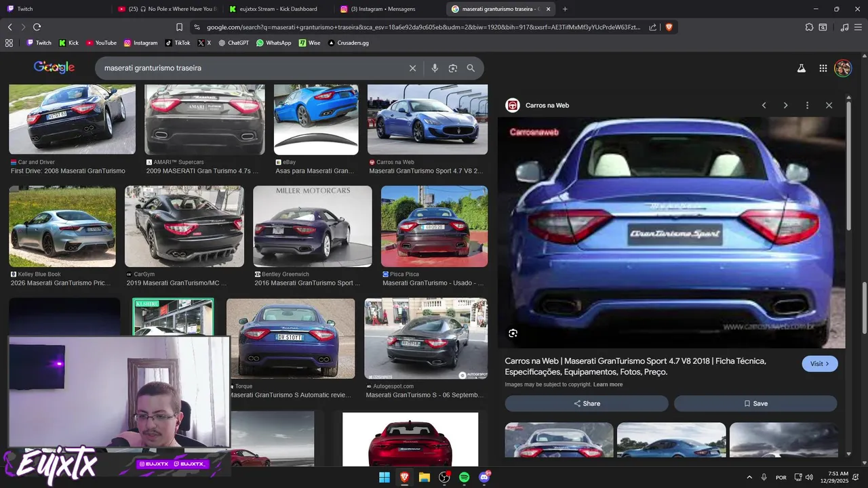Open the Crusaders.gg bookmark
Viewport: 868px width, 488px height.
point(348,43)
